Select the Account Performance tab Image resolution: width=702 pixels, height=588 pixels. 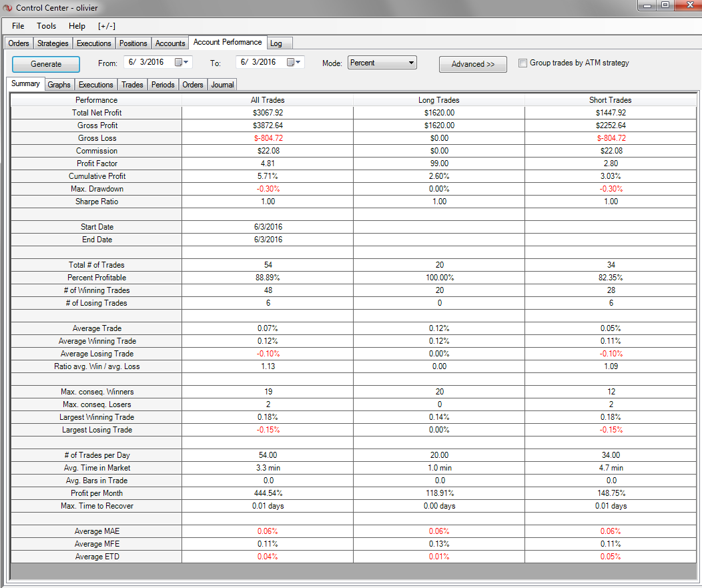click(228, 42)
